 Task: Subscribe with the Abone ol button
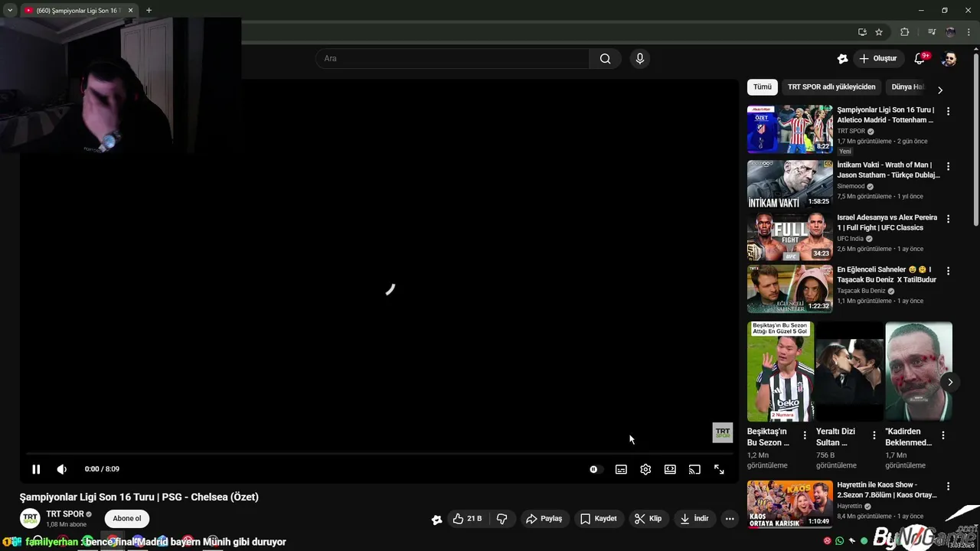click(x=127, y=519)
